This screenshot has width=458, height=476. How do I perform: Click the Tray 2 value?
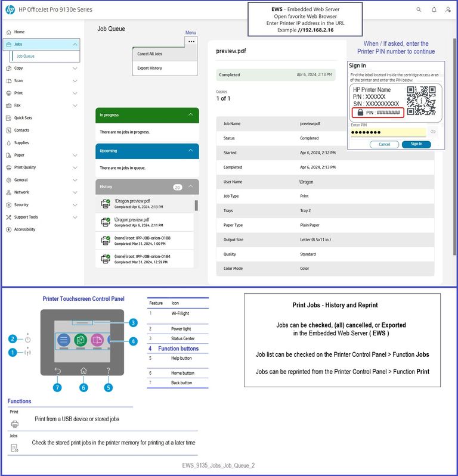click(x=305, y=211)
